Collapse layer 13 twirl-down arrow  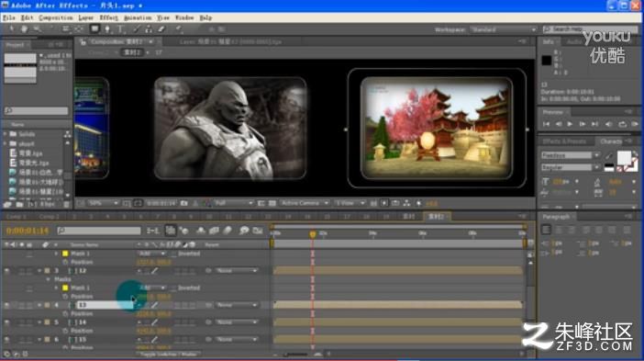[x=39, y=306]
